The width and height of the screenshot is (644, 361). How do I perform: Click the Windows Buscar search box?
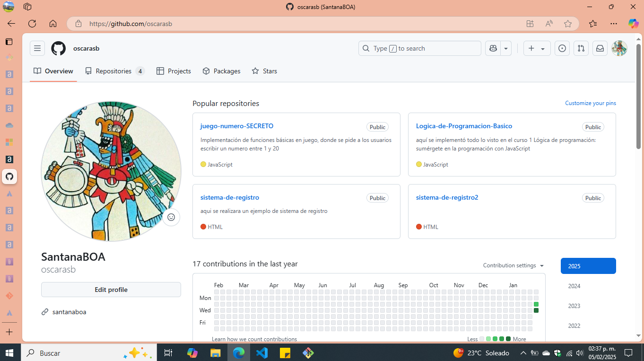point(88,352)
